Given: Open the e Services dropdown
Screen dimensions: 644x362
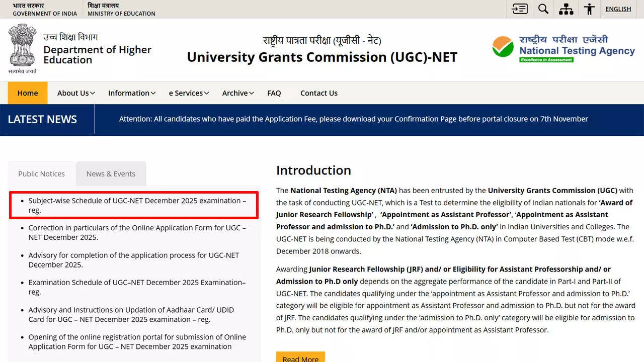Looking at the screenshot, I should coord(189,93).
